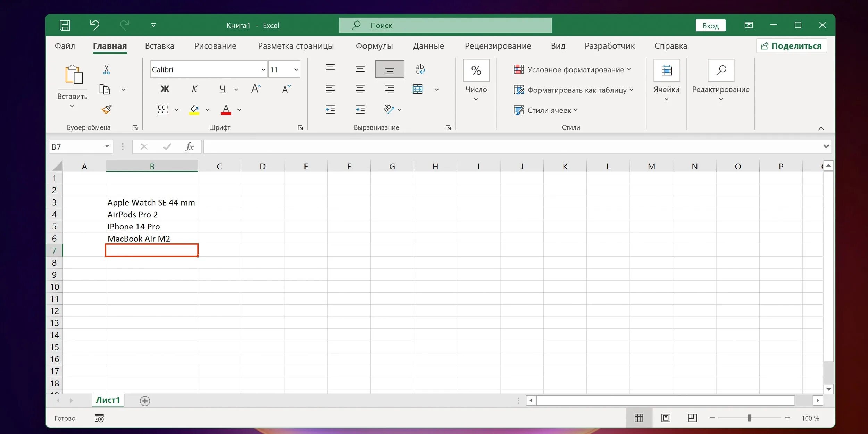Expand the font size dropdown
Screen dimensions: 868x434
pos(296,70)
